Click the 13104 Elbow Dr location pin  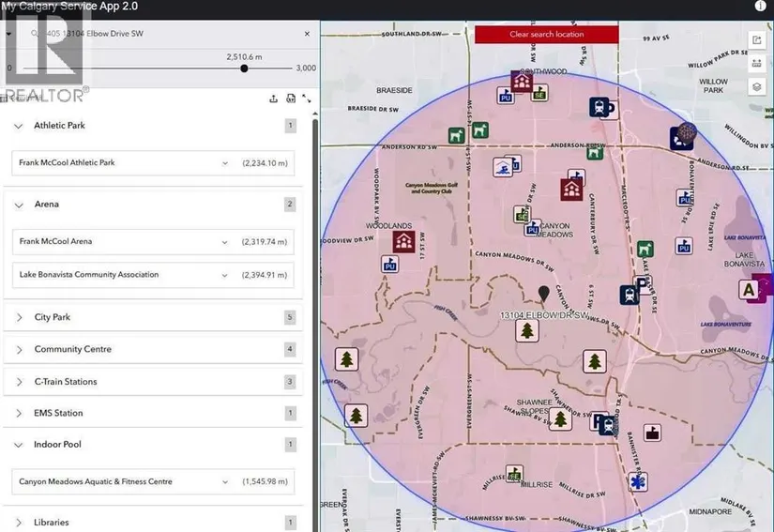click(542, 295)
